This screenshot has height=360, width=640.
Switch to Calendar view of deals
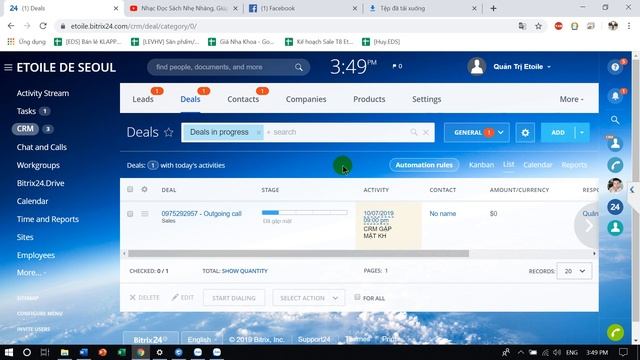click(538, 165)
